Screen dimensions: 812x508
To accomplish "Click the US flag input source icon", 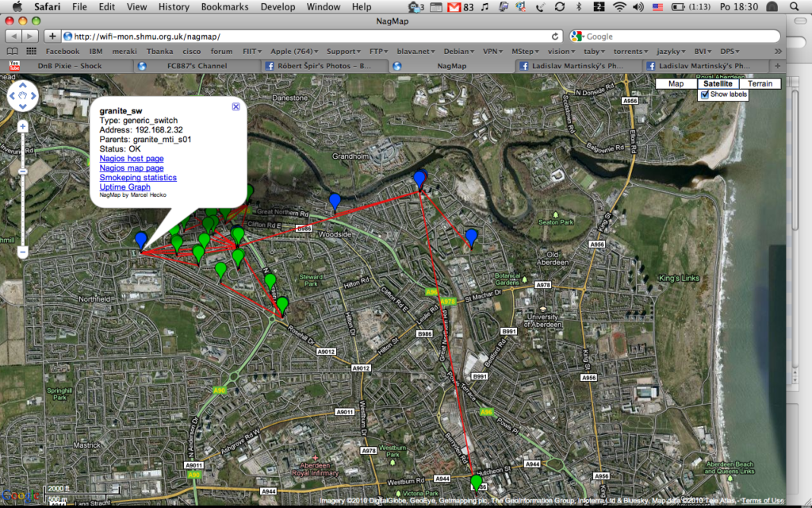I will pos(657,6).
